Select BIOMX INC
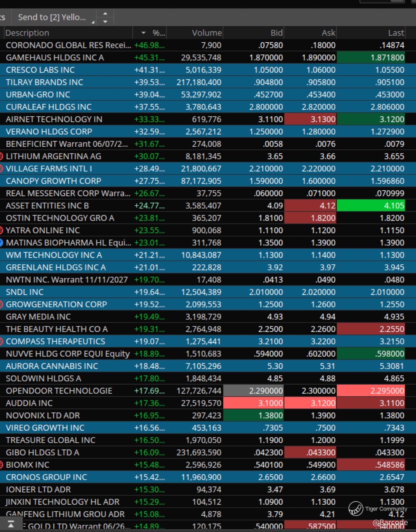The width and height of the screenshot is (416, 532). (27, 465)
